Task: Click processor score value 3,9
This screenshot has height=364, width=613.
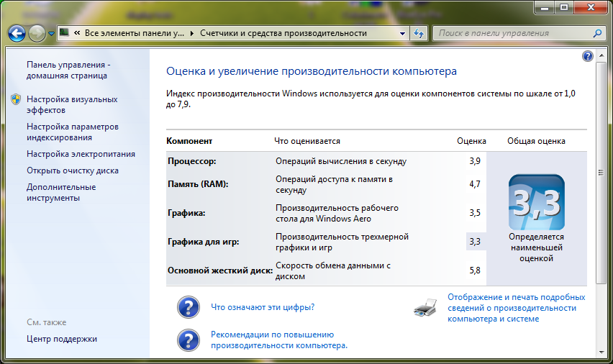Action: (x=475, y=161)
